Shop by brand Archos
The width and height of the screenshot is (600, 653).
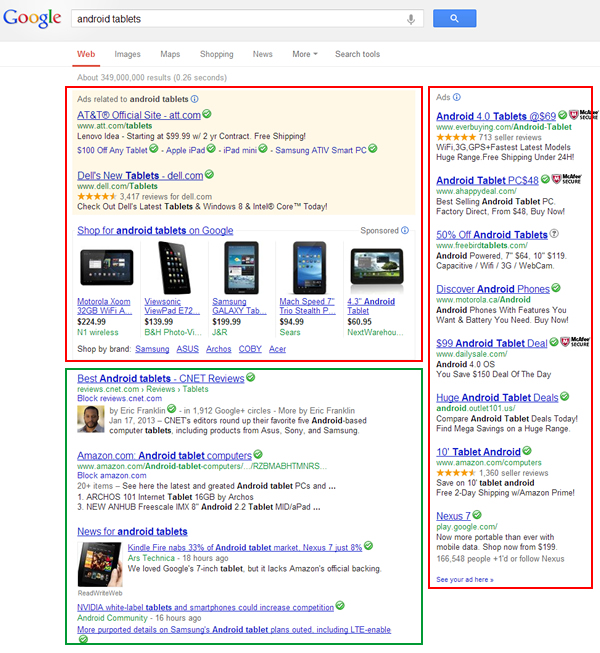(219, 349)
